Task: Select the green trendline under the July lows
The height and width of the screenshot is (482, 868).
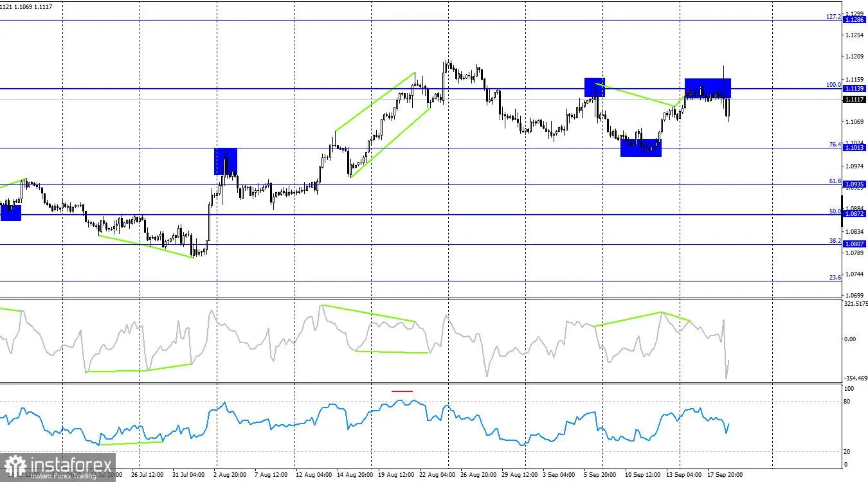Action: click(x=146, y=246)
